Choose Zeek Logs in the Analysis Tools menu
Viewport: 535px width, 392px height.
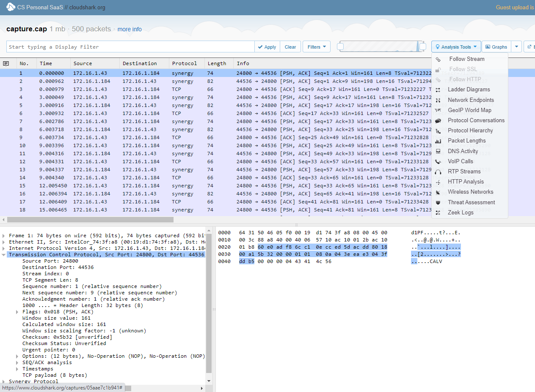coord(461,213)
